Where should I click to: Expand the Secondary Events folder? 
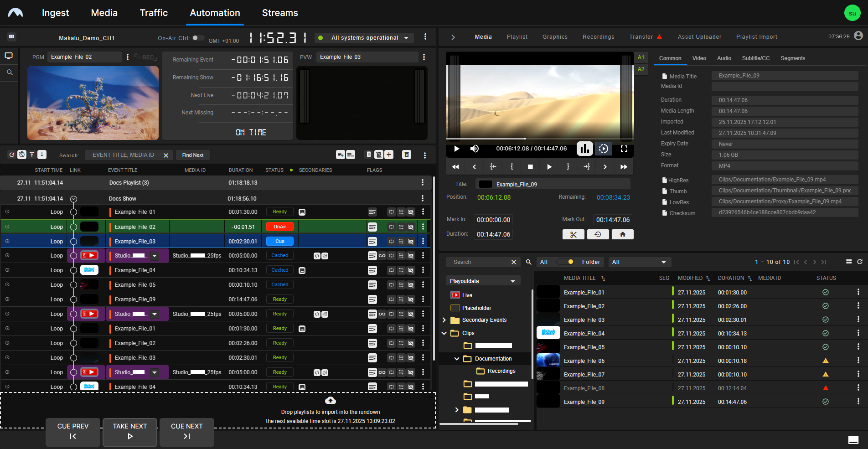444,320
